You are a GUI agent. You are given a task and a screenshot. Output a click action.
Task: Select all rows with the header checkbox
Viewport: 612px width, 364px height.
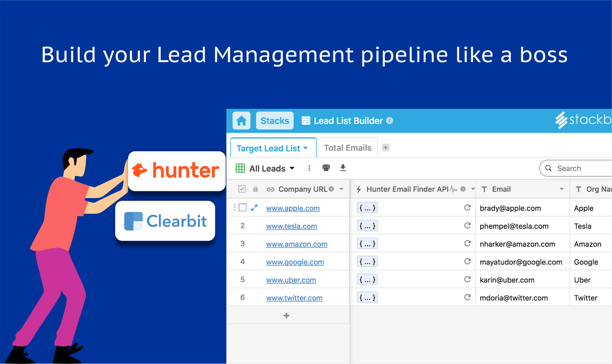tap(242, 189)
